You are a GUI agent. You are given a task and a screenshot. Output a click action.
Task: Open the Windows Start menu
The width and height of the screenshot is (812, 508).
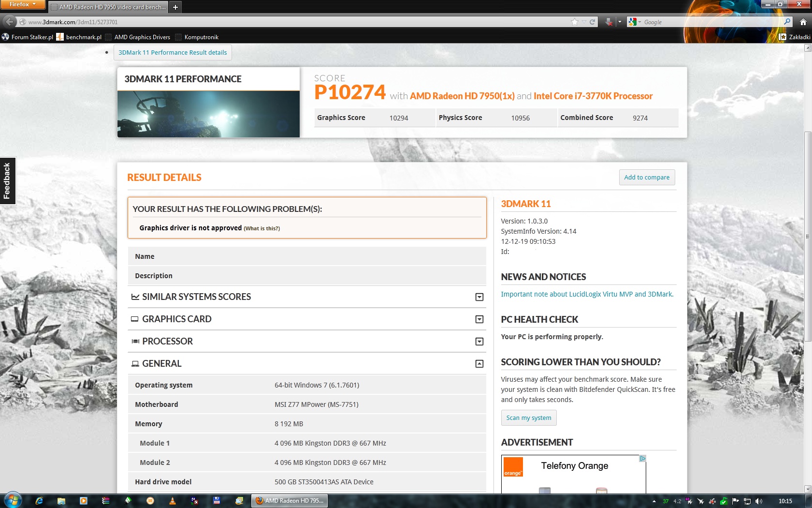pyautogui.click(x=13, y=501)
